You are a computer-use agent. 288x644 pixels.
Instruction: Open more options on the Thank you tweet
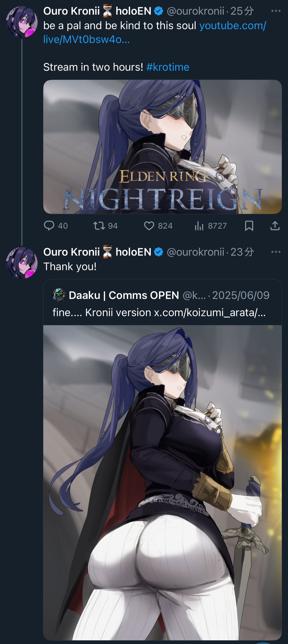pyautogui.click(x=276, y=252)
